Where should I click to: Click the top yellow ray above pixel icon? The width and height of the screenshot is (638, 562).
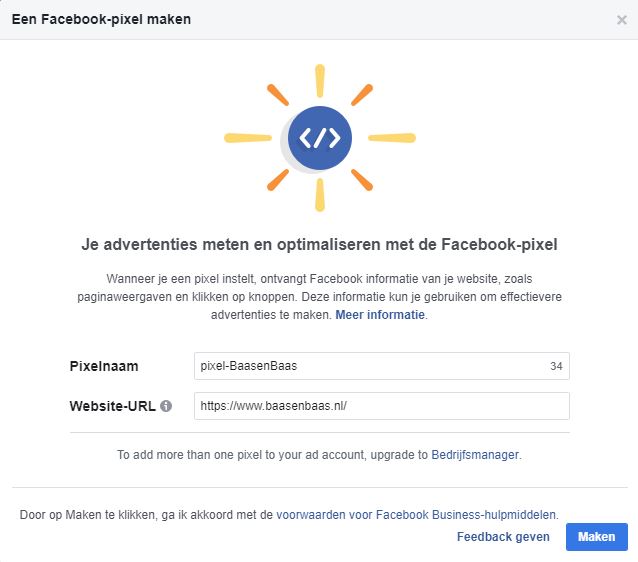click(x=320, y=81)
